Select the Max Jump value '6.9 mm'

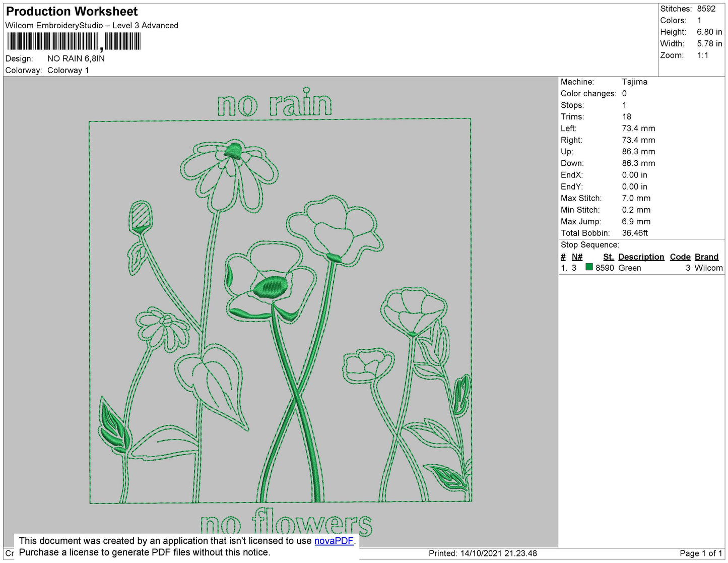[636, 222]
